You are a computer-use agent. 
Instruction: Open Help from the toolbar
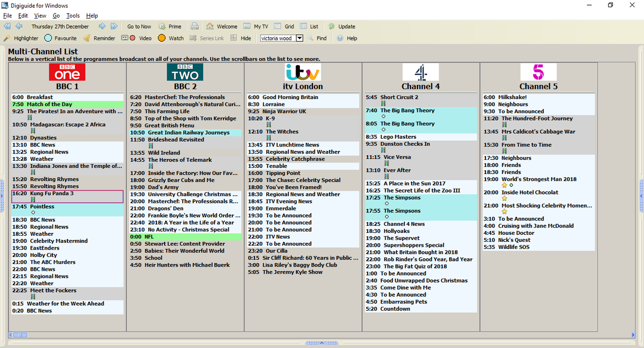pos(347,38)
